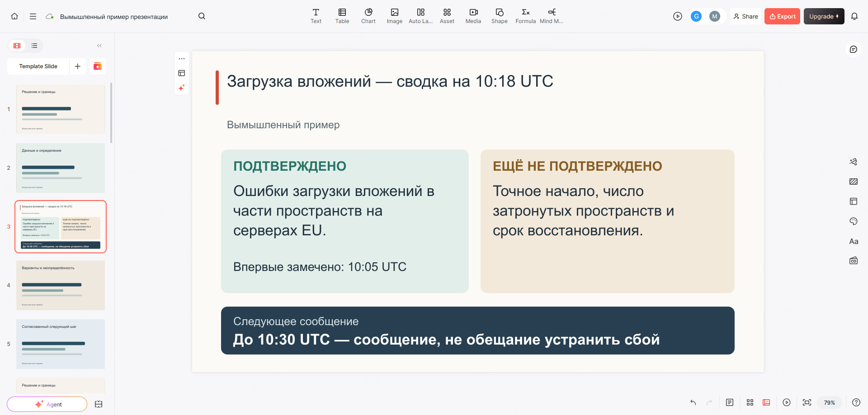The height and width of the screenshot is (415, 868).
Task: Add a new slide with plus
Action: point(78,66)
